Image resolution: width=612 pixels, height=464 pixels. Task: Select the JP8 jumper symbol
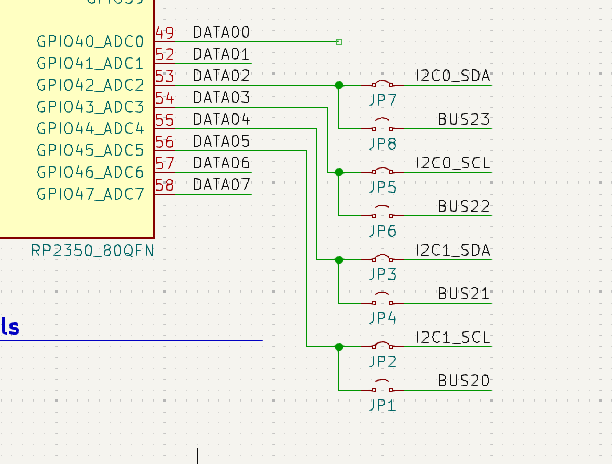point(383,128)
